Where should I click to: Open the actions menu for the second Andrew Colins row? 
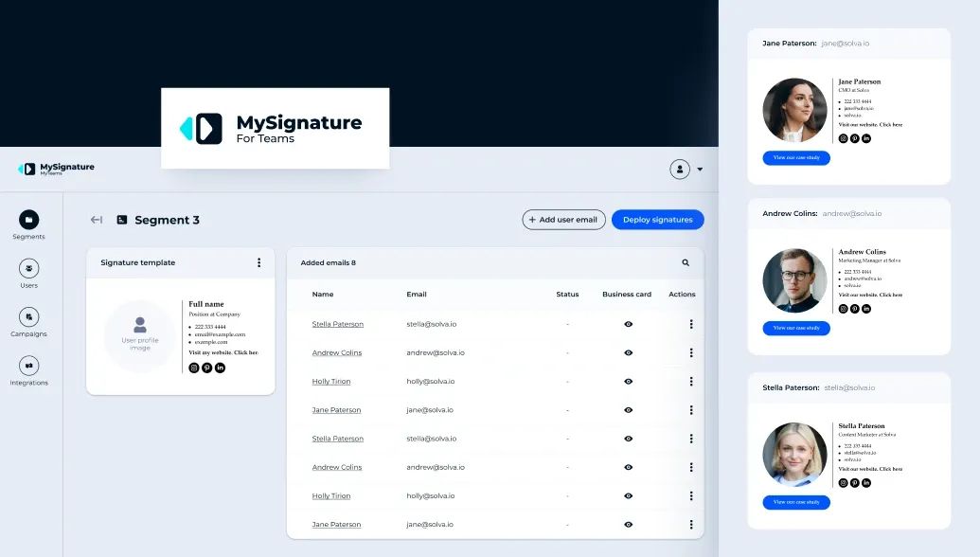click(x=691, y=467)
